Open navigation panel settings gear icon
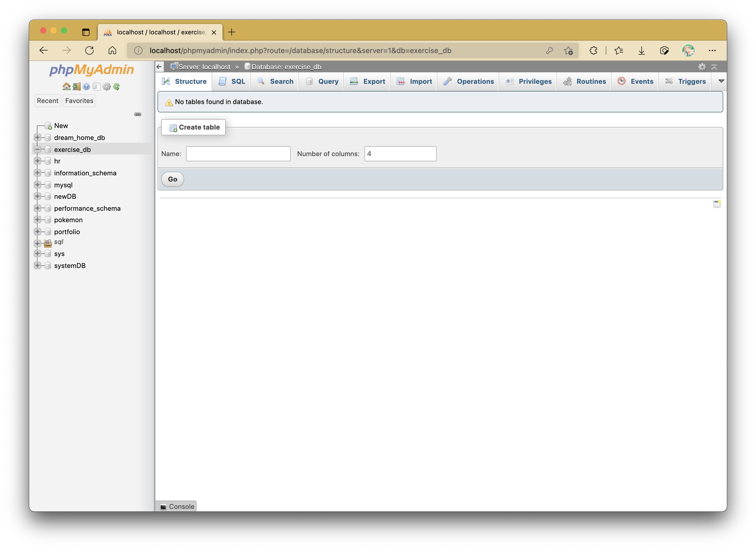This screenshot has height=550, width=756. coord(106,87)
